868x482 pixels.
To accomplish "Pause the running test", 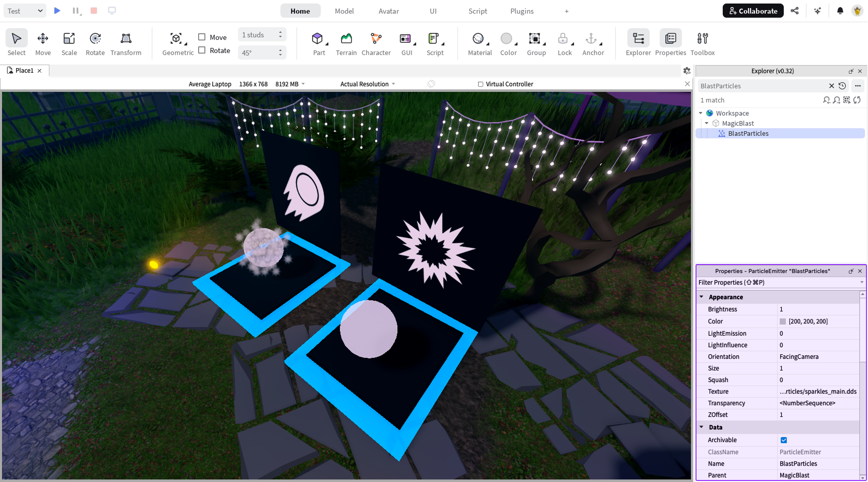I will (76, 11).
